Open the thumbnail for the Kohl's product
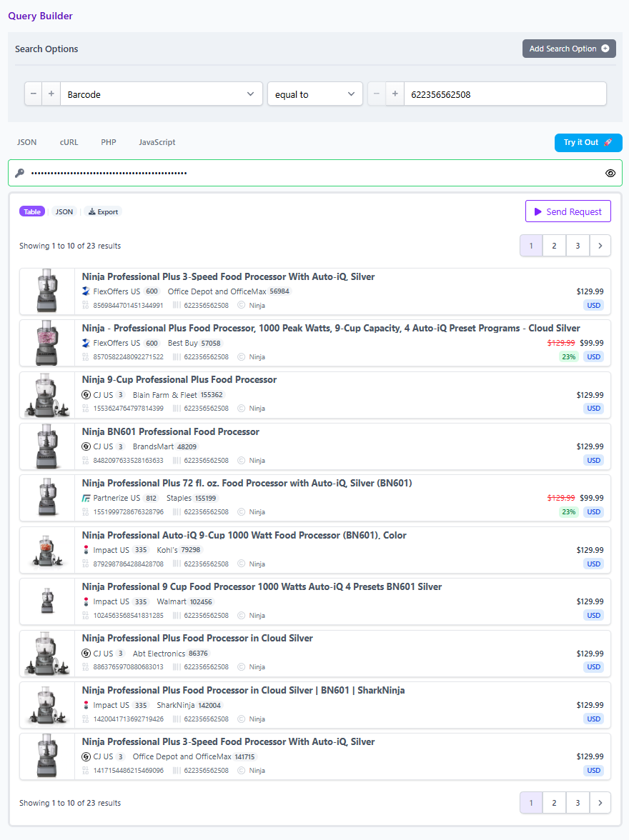Image resolution: width=629 pixels, height=840 pixels. coord(47,550)
